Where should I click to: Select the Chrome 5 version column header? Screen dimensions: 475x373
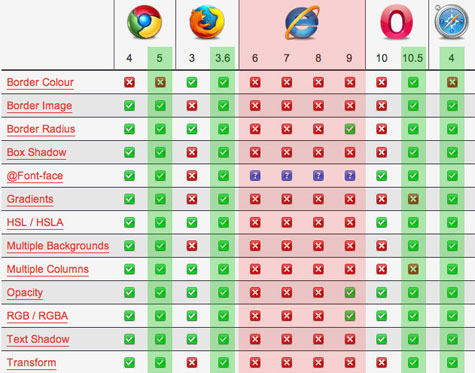(159, 58)
